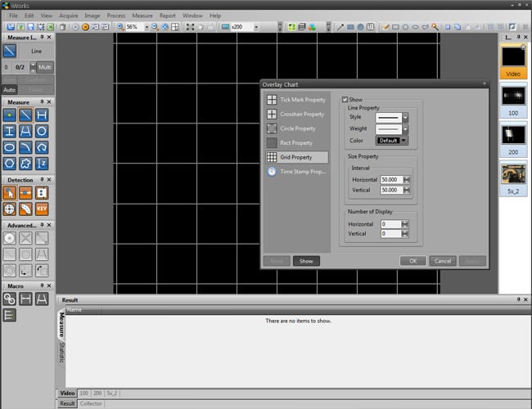Adjust the Interval Horizontal spinner arrows
The width and height of the screenshot is (532, 409).
tap(407, 179)
